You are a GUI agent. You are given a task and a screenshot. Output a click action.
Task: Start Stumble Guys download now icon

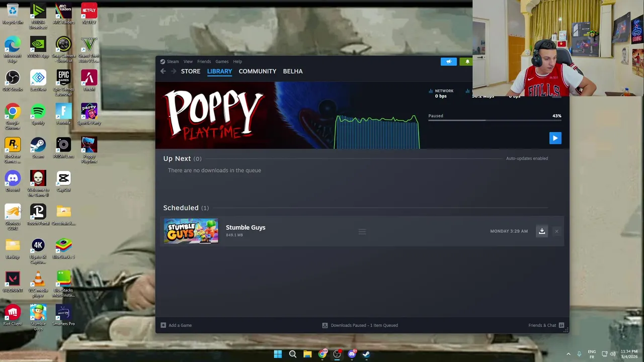click(542, 231)
